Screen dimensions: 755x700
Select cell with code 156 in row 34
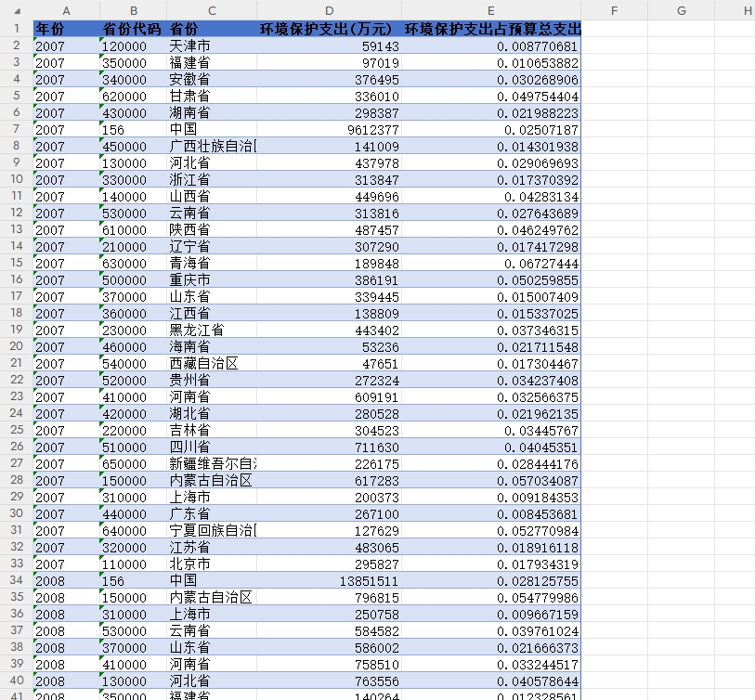134,580
